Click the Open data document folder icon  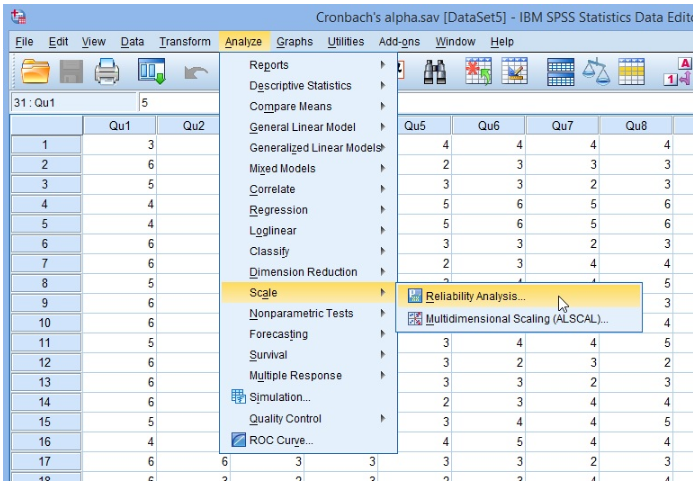[35, 71]
